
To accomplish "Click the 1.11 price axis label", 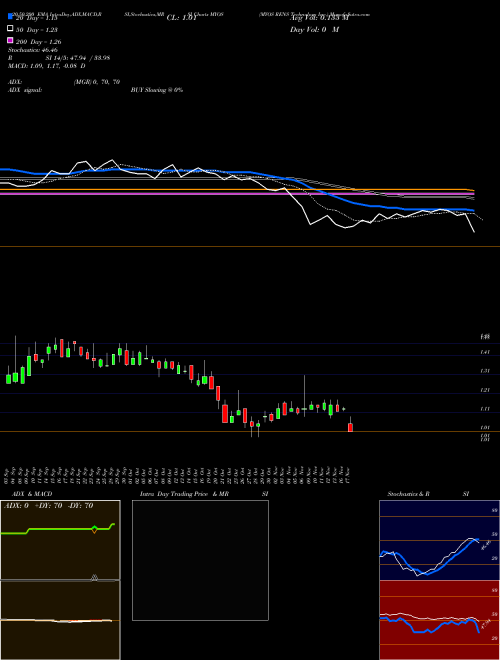I will tap(485, 409).
